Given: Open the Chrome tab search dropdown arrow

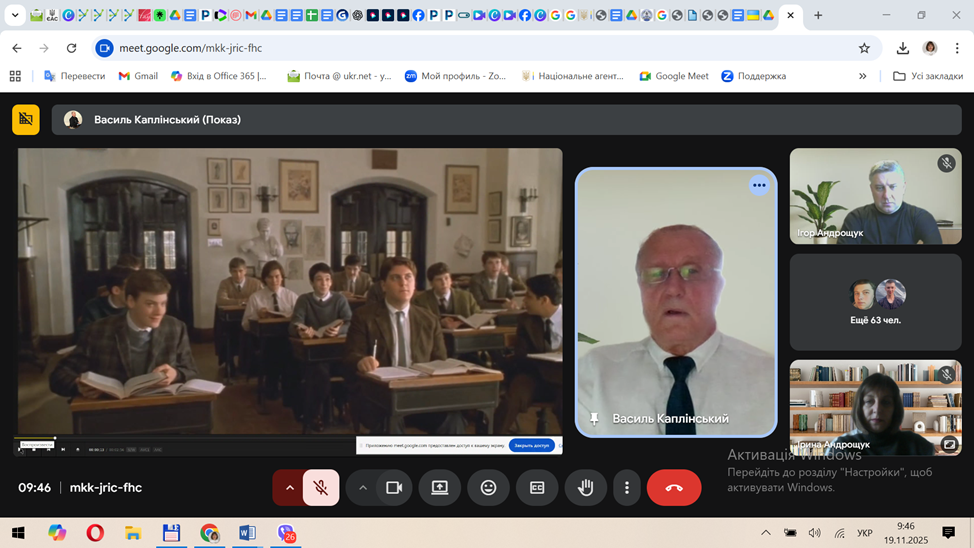Looking at the screenshot, I should coord(15,16).
